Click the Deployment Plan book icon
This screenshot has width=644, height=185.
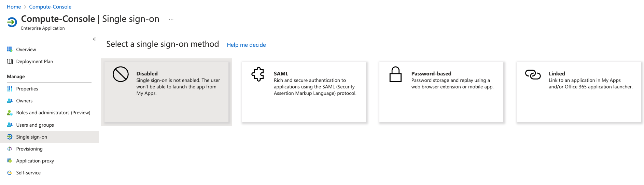(10, 61)
